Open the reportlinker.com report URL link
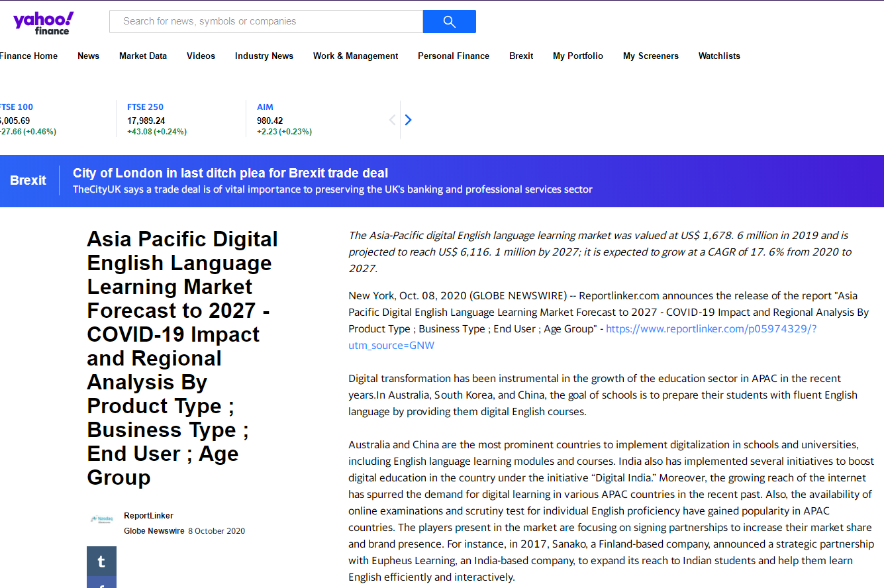Screen dimensions: 884x588 (x=583, y=337)
